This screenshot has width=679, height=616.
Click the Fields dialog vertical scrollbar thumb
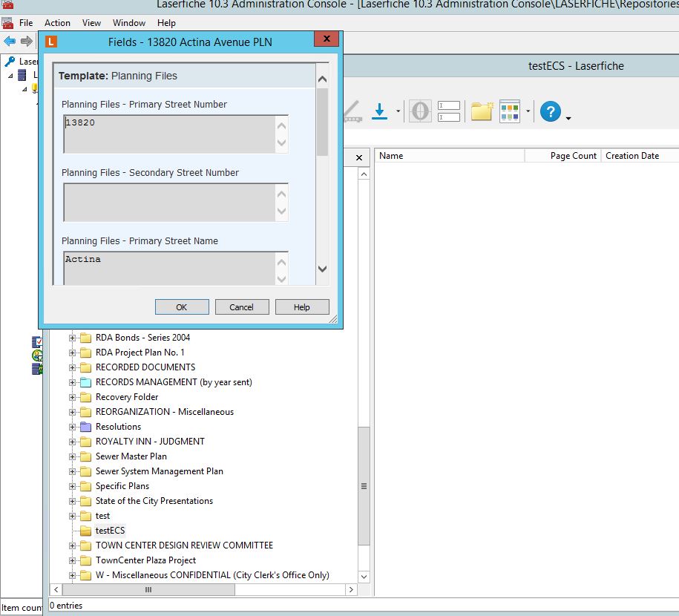(x=322, y=122)
